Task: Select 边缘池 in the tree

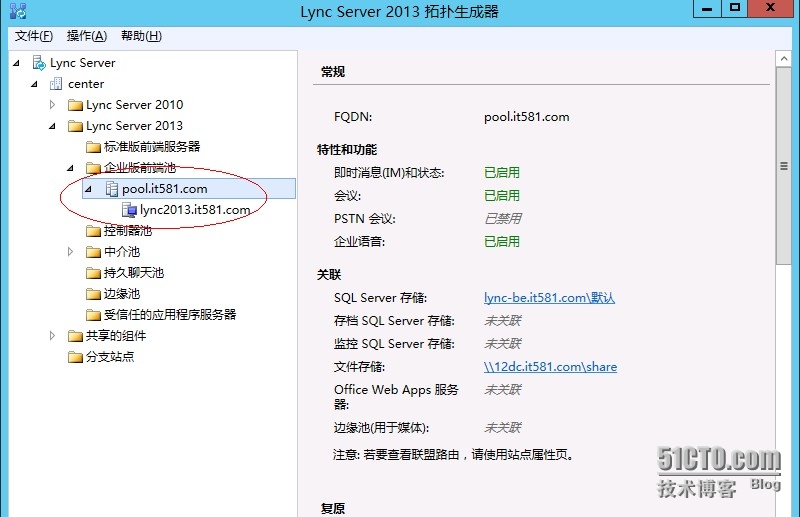Action: coord(122,293)
